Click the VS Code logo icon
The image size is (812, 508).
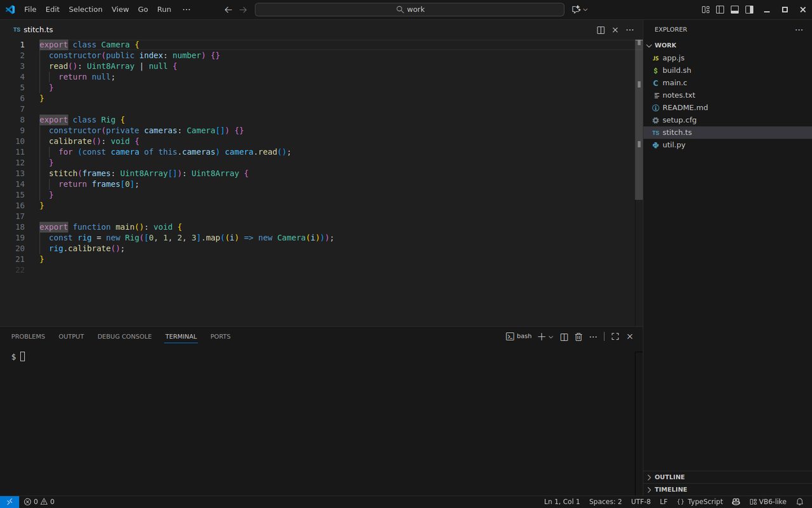[10, 10]
